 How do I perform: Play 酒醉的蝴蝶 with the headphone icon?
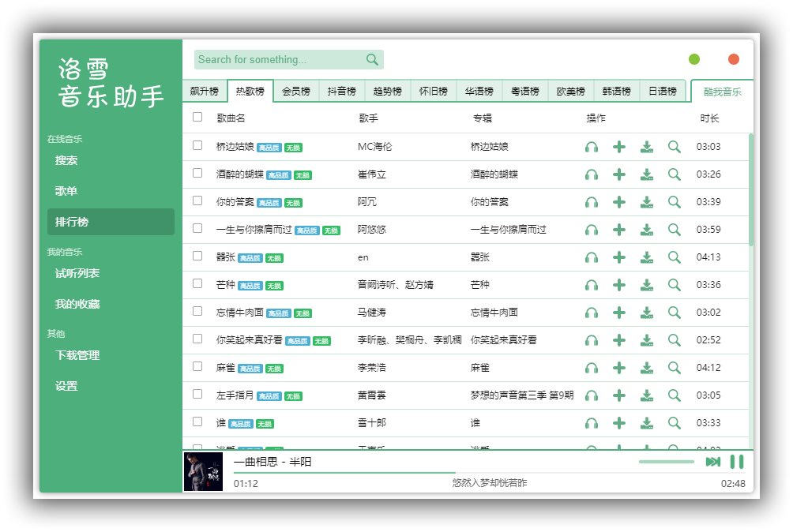pyautogui.click(x=592, y=174)
